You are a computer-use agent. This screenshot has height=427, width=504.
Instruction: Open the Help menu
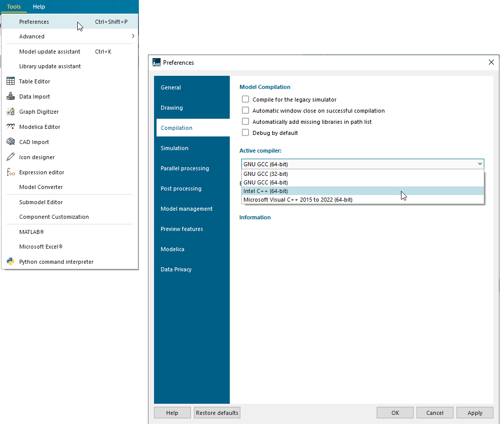pyautogui.click(x=39, y=7)
